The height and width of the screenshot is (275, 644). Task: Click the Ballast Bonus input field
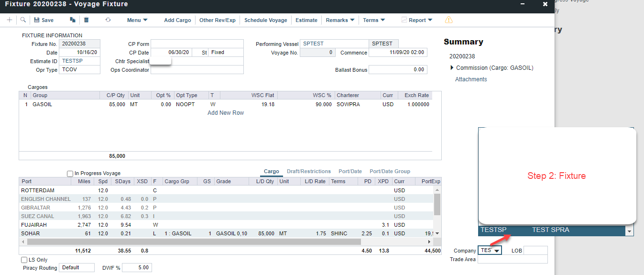pos(398,70)
